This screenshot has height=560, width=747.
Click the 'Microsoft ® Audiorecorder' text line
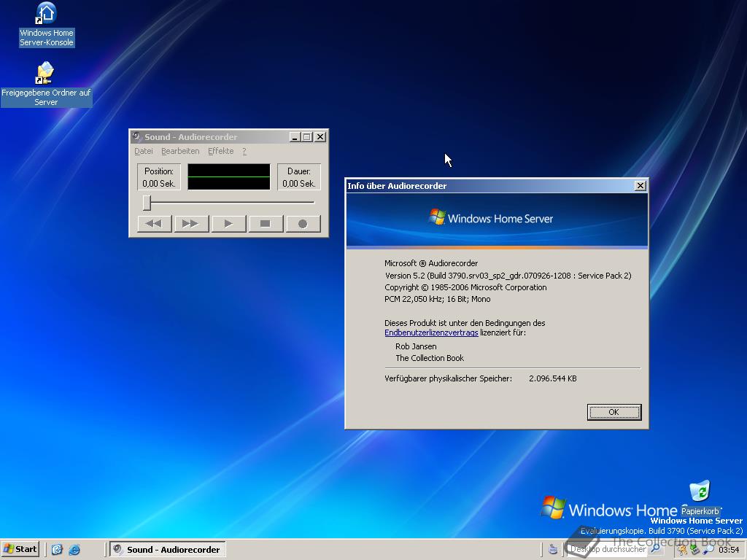431,263
